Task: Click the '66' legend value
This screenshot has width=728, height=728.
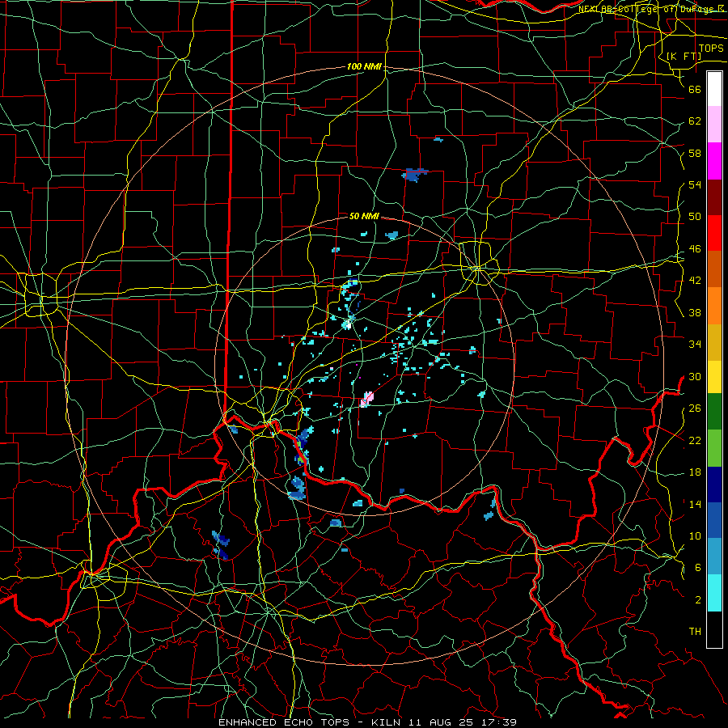Action: (695, 89)
